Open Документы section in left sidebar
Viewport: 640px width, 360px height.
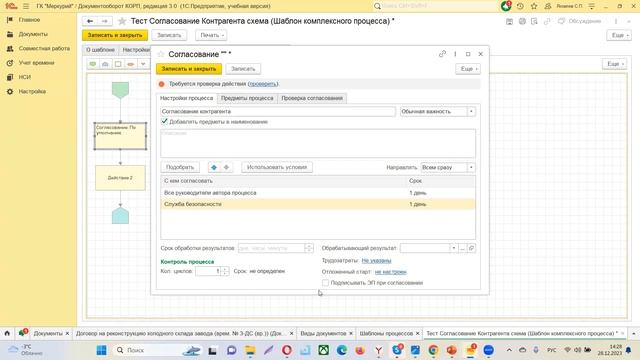coord(33,34)
